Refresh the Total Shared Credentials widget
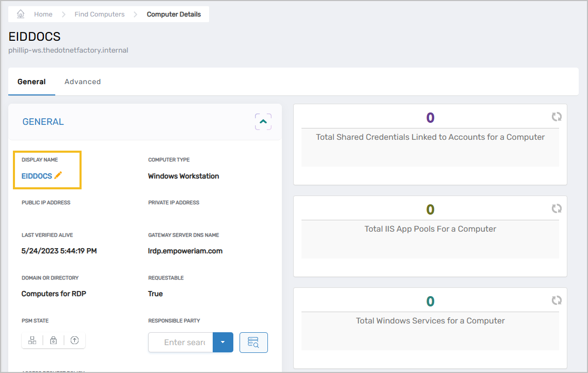The height and width of the screenshot is (373, 588). pyautogui.click(x=557, y=117)
